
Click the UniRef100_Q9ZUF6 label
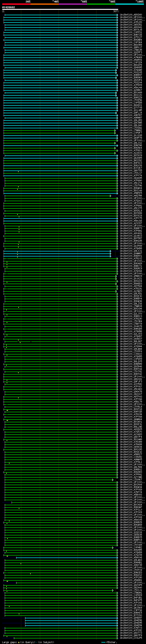pyautogui.click(x=131, y=80)
